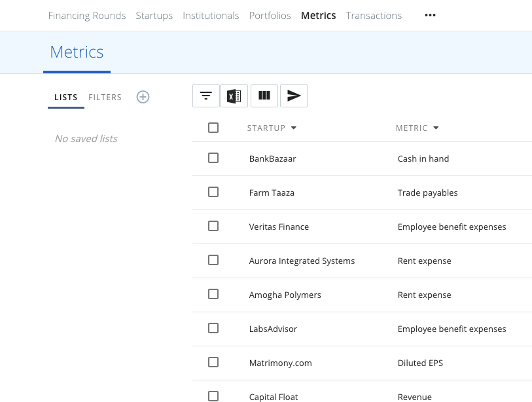
Task: Select the Veritas Finance row checkbox
Action: [x=213, y=226]
